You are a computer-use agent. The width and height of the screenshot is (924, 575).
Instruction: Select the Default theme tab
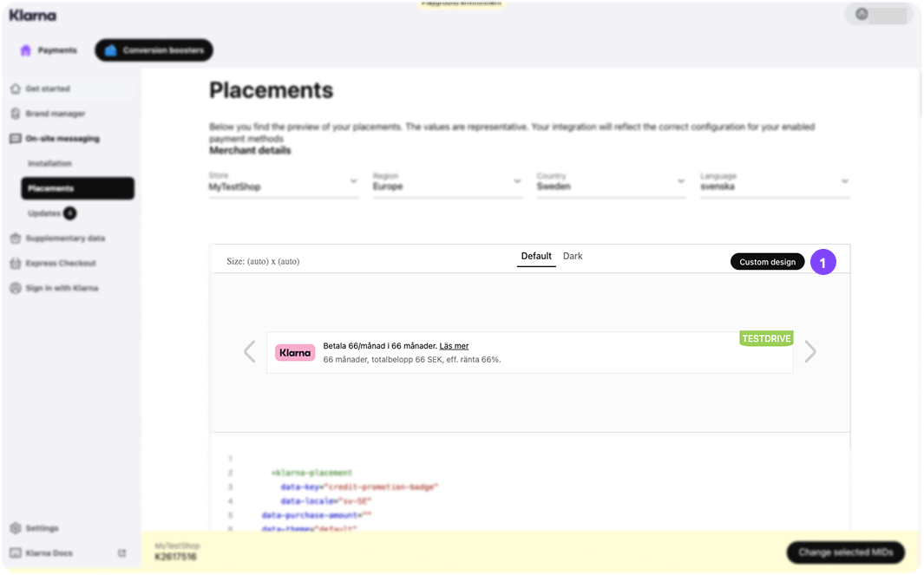pyautogui.click(x=536, y=257)
